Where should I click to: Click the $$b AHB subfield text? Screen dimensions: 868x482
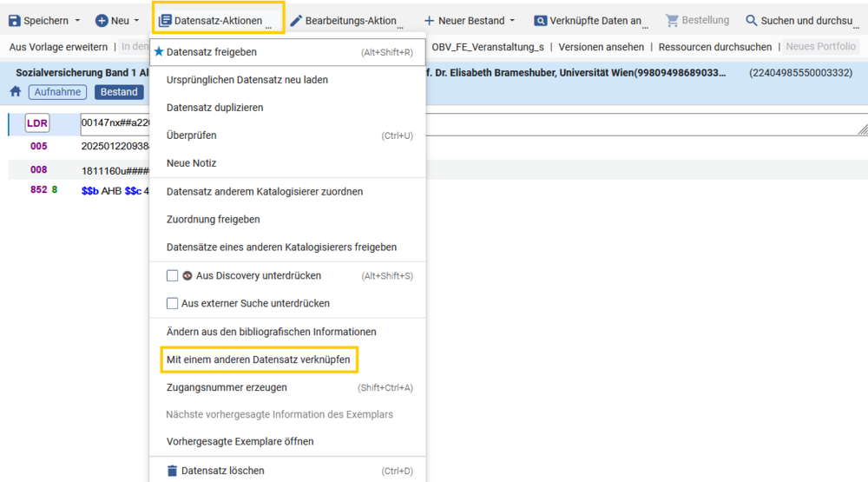tap(102, 191)
